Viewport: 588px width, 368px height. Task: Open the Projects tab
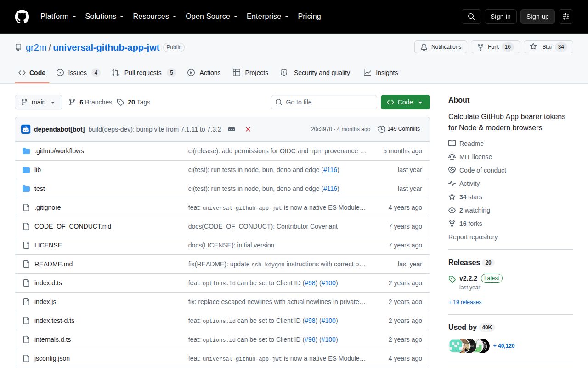(250, 73)
